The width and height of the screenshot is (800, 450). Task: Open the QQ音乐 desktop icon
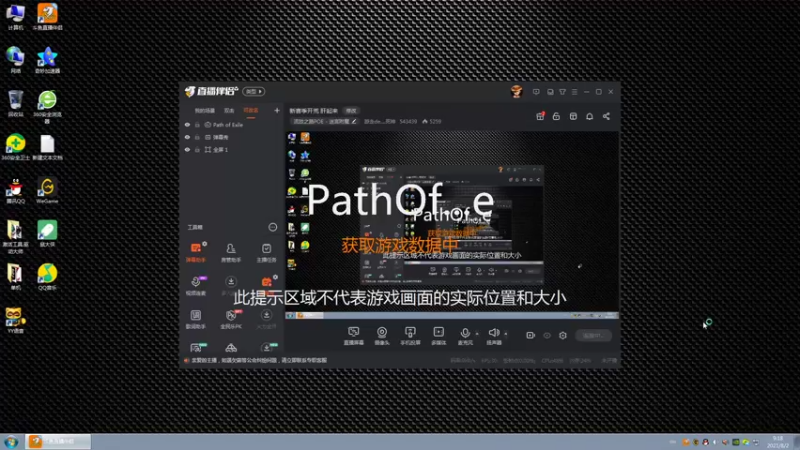click(x=47, y=277)
